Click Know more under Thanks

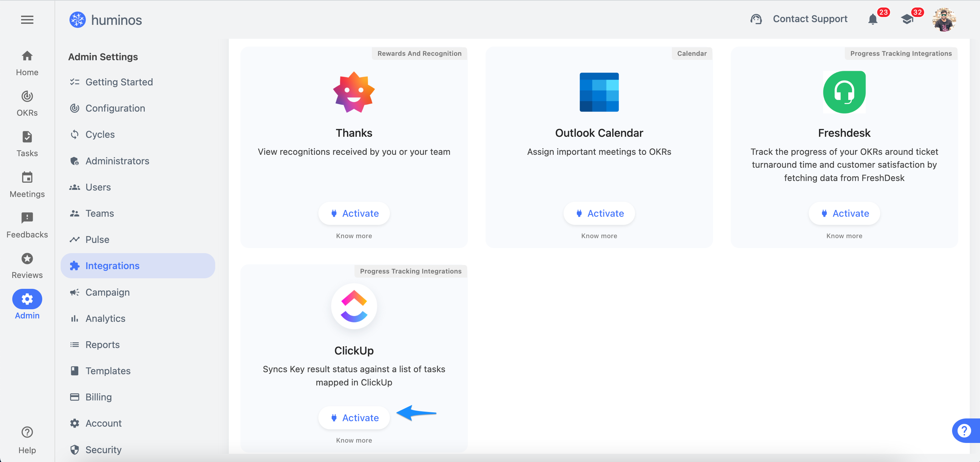(x=354, y=236)
